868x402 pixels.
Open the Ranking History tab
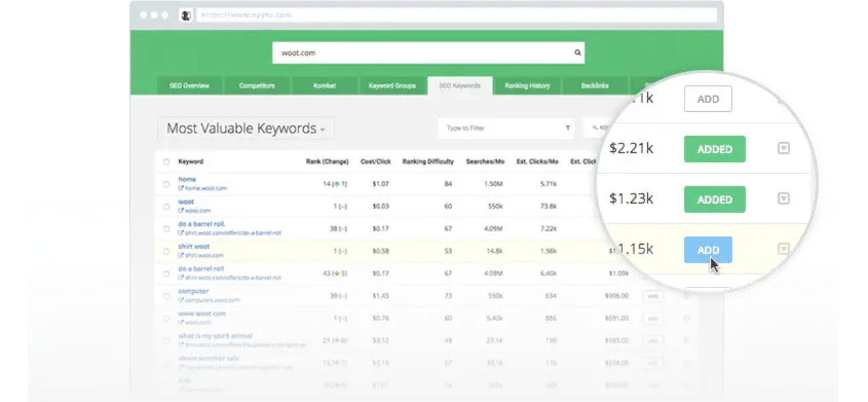527,86
